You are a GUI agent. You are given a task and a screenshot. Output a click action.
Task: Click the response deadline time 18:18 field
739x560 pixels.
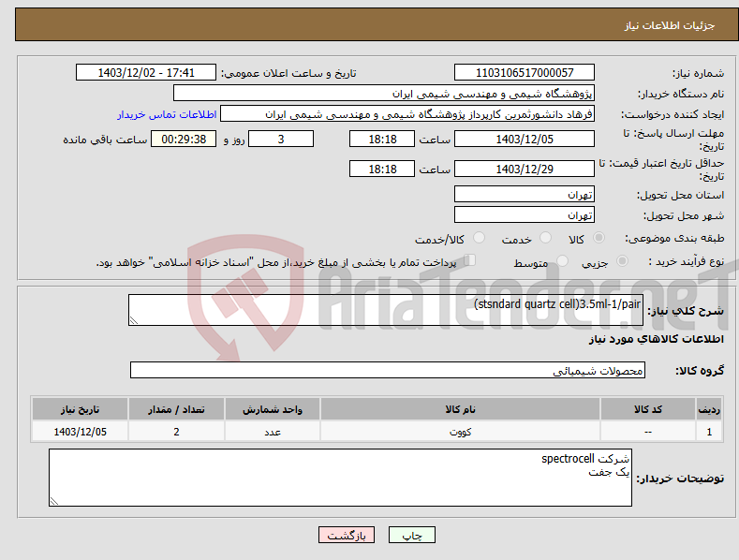tap(382, 139)
